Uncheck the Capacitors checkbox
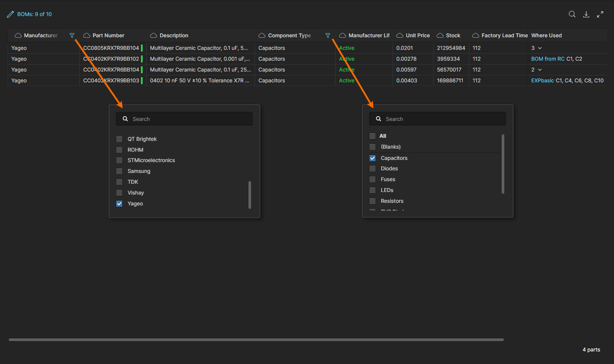Screen dimensions: 614x364 pyautogui.click(x=372, y=158)
